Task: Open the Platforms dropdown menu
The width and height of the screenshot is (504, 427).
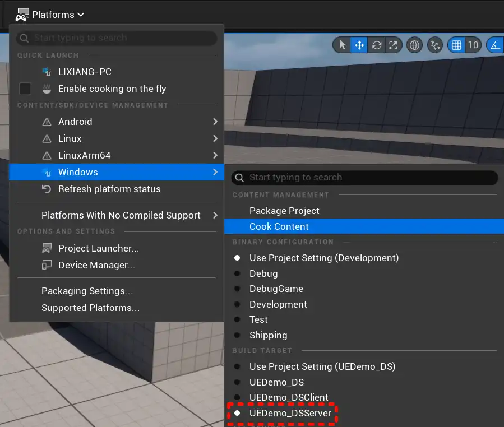Action: (x=50, y=15)
